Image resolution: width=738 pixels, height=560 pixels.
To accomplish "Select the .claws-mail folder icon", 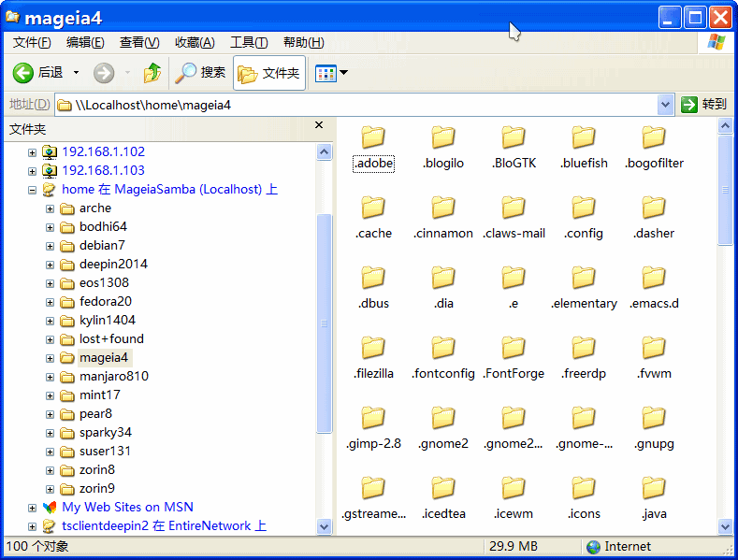I will click(513, 207).
